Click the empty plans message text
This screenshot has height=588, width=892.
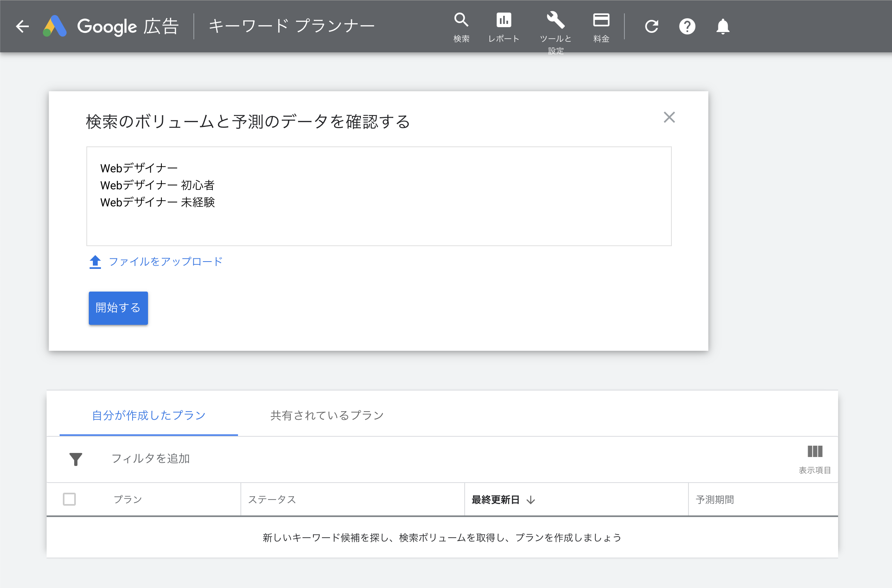(x=442, y=538)
